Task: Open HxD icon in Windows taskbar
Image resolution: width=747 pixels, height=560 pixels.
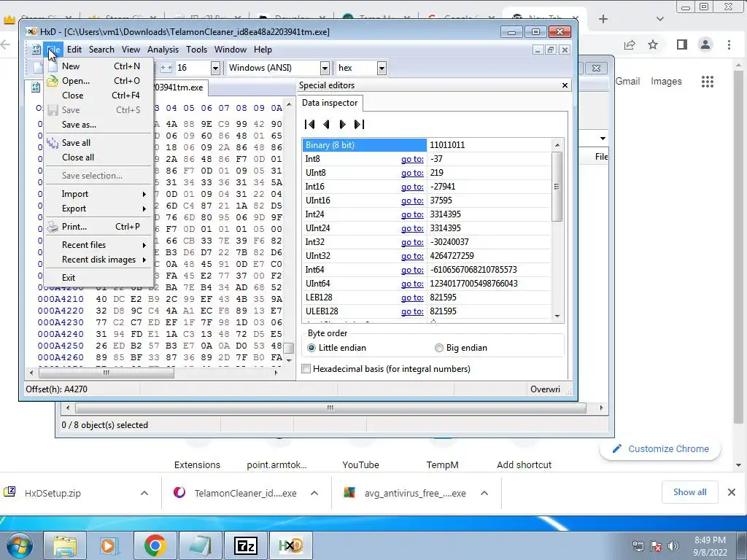Action: 290,545
